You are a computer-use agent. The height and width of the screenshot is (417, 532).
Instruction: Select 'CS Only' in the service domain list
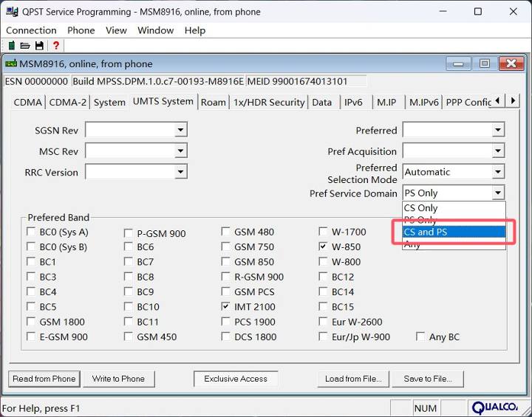pos(453,208)
